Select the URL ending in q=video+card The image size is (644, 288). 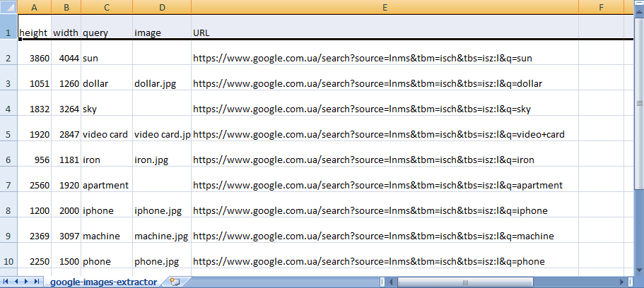385,128
